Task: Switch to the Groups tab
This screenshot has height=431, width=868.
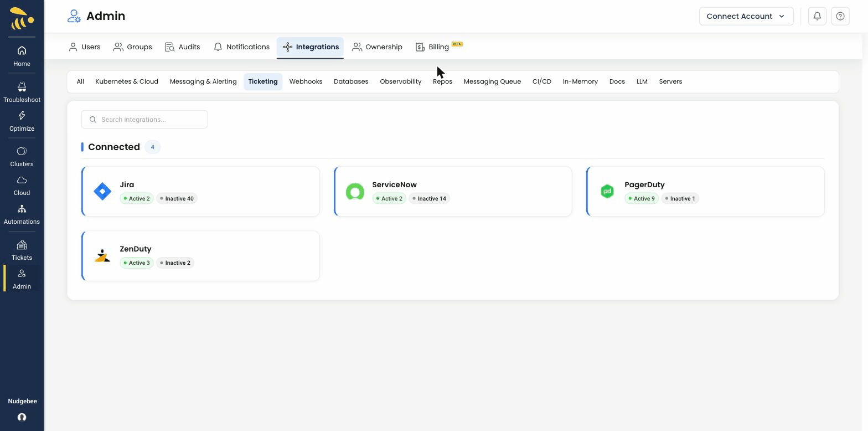Action: coord(132,47)
